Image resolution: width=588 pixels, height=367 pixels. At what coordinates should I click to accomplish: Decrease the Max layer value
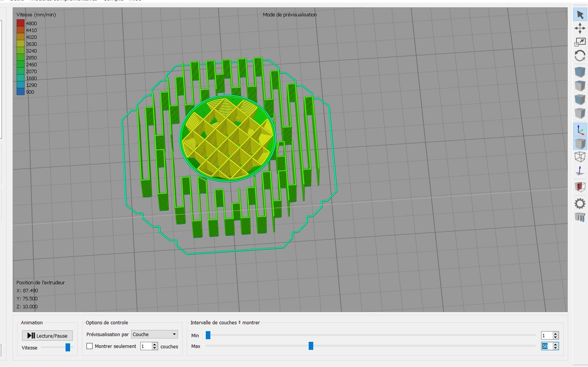pyautogui.click(x=556, y=348)
